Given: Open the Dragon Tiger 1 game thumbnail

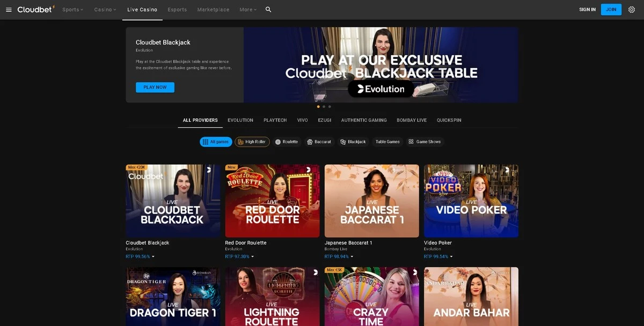Looking at the screenshot, I should pos(173,297).
